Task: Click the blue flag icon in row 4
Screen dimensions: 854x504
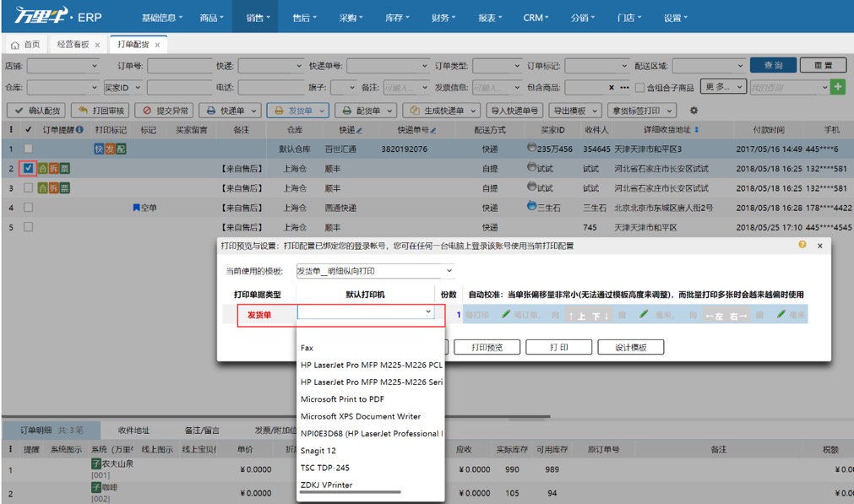Action: 136,208
